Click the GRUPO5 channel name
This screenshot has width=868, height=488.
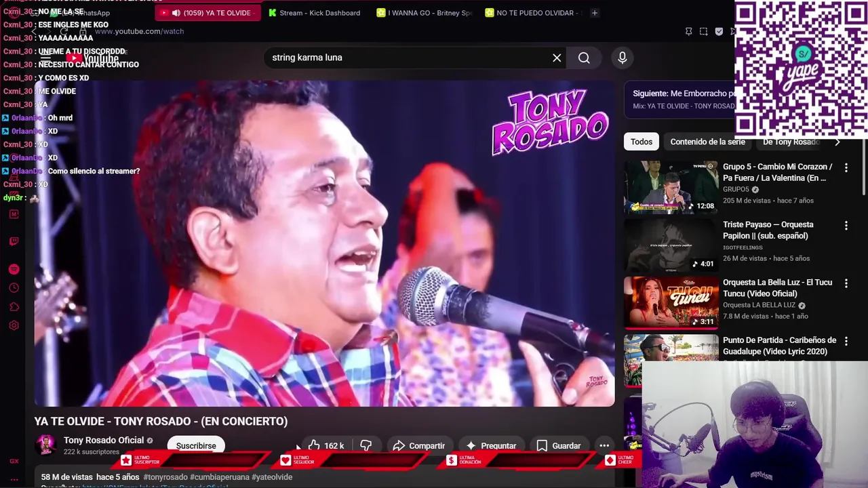(736, 190)
